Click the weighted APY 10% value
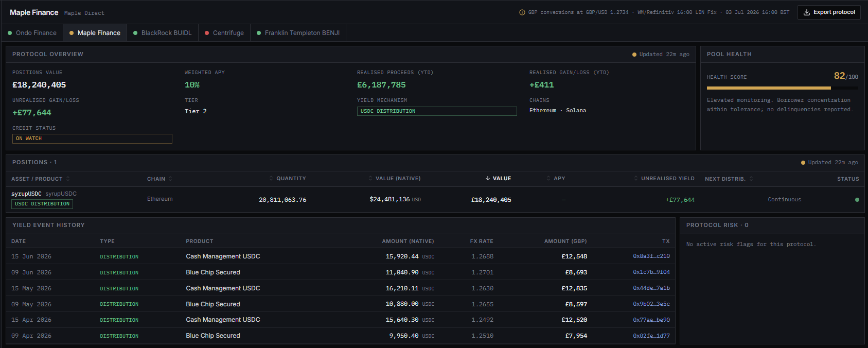Image resolution: width=868 pixels, height=348 pixels. point(192,85)
